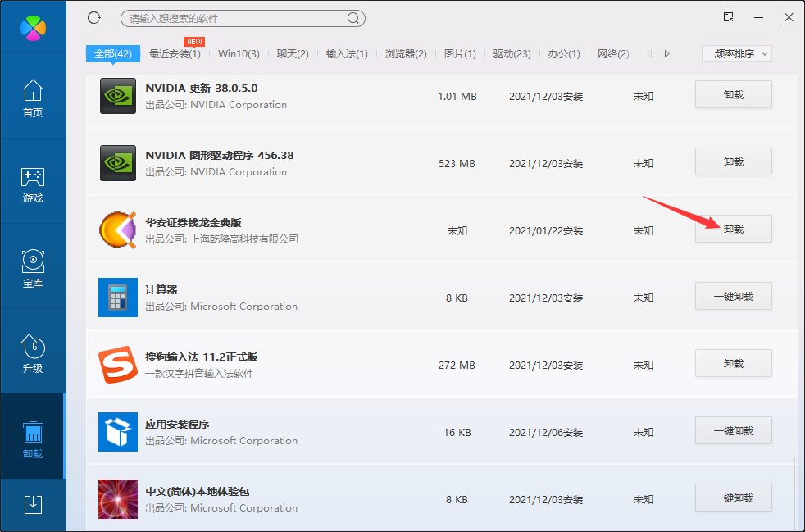The height and width of the screenshot is (532, 805).
Task: Click the magnifier search icon
Action: pos(352,19)
